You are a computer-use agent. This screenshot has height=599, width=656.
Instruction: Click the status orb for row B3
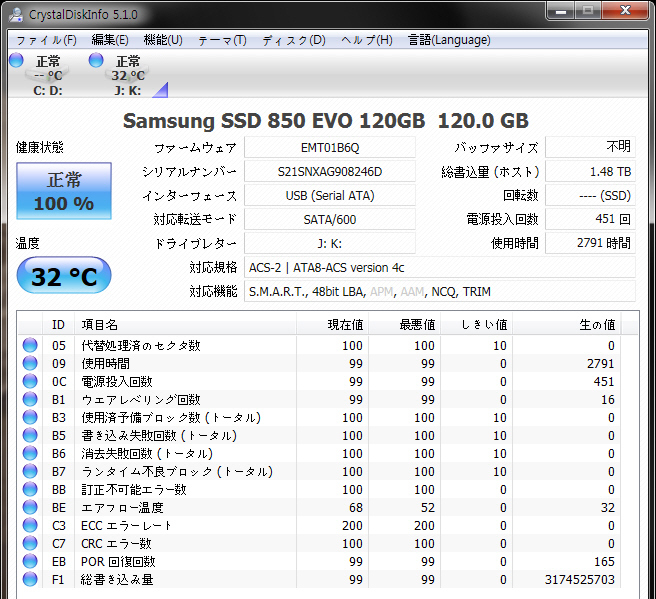tap(30, 417)
